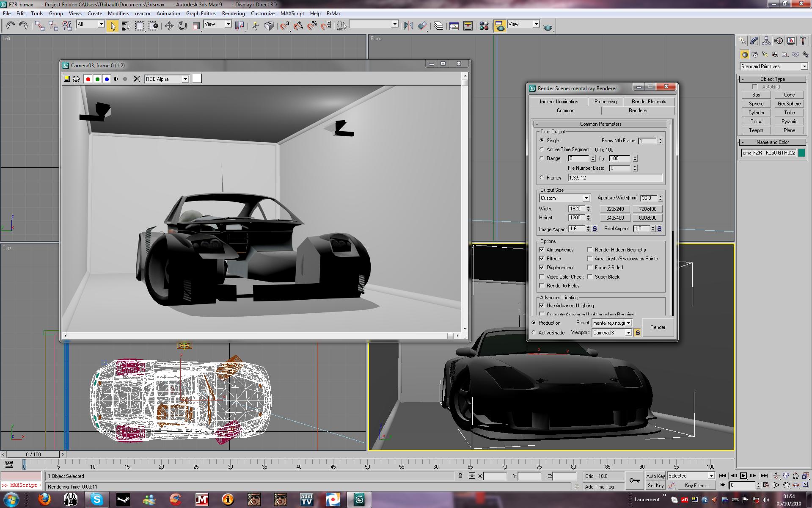Viewport: 812px width, 508px height.
Task: Click the Render button
Action: pyautogui.click(x=658, y=327)
